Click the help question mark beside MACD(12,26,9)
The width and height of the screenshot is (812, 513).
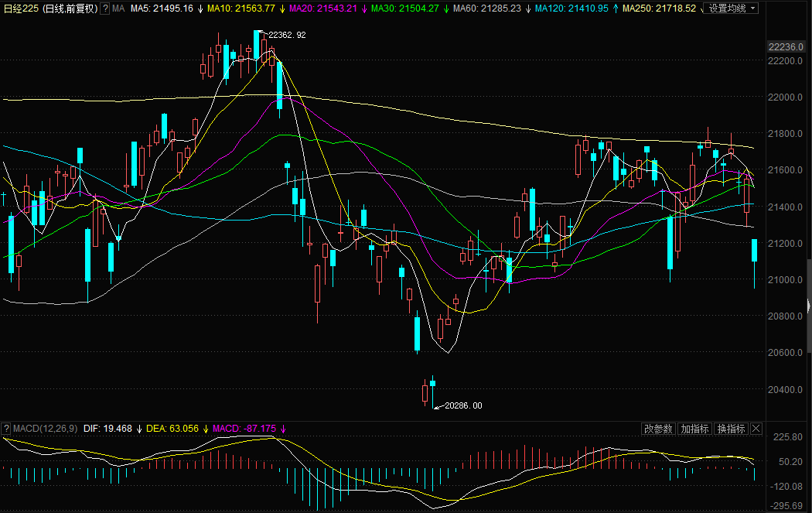pos(6,429)
